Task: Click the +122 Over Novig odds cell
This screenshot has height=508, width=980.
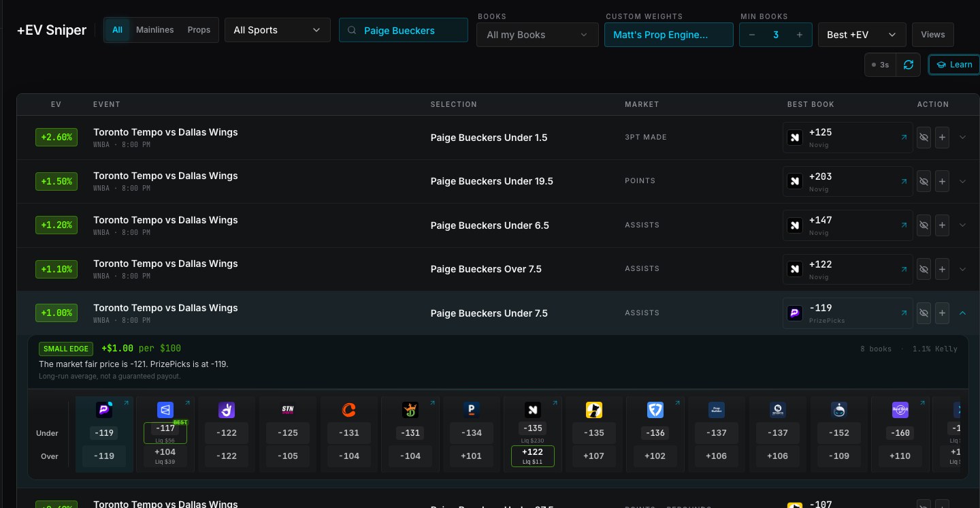Action: 532,456
